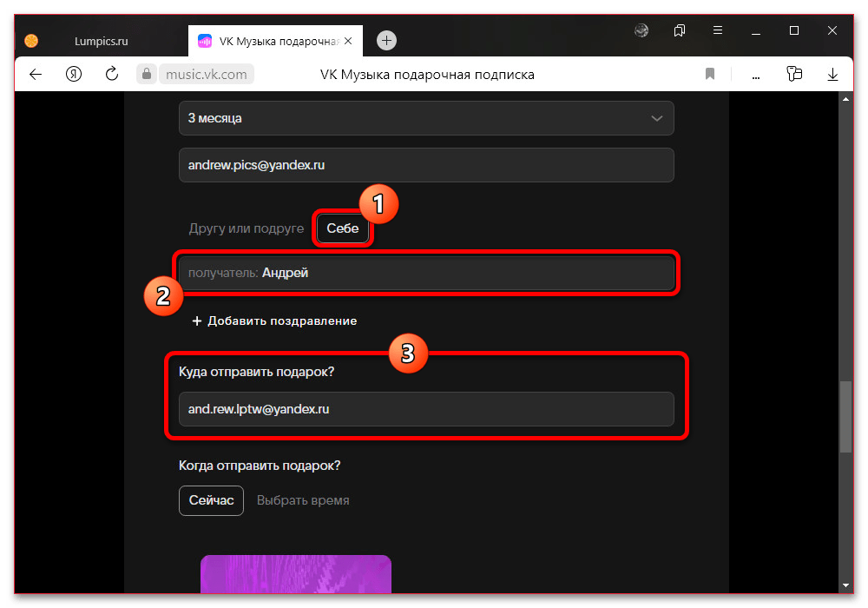
Task: Go back using the browser back arrow
Action: click(36, 74)
